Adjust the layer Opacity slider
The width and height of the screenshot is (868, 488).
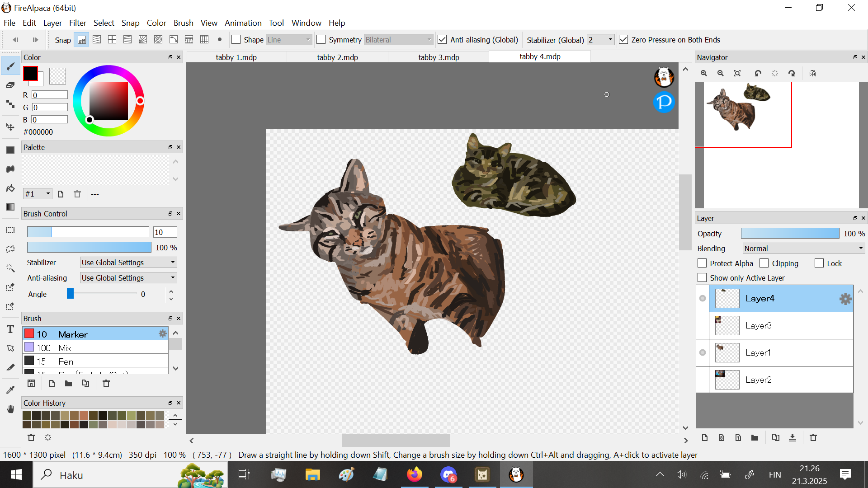790,234
